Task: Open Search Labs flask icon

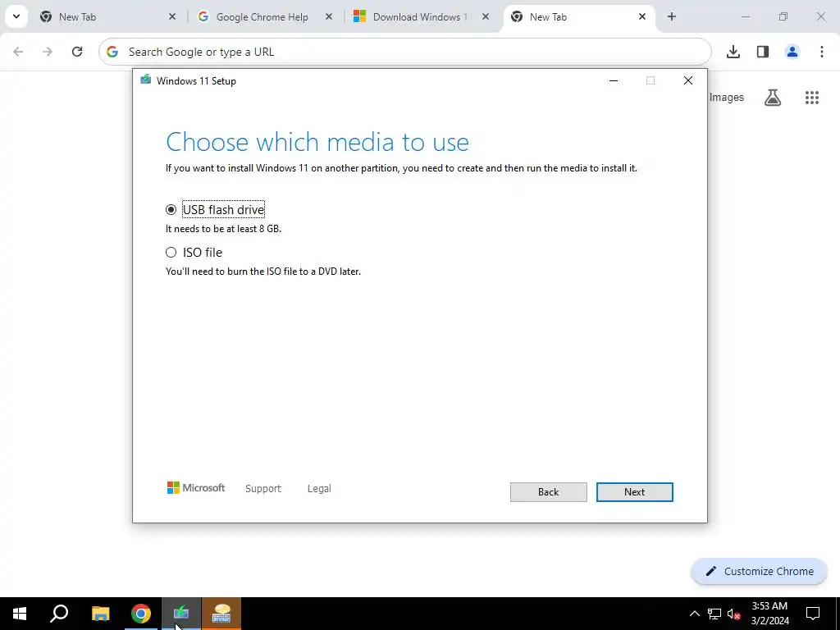Action: pos(773,98)
